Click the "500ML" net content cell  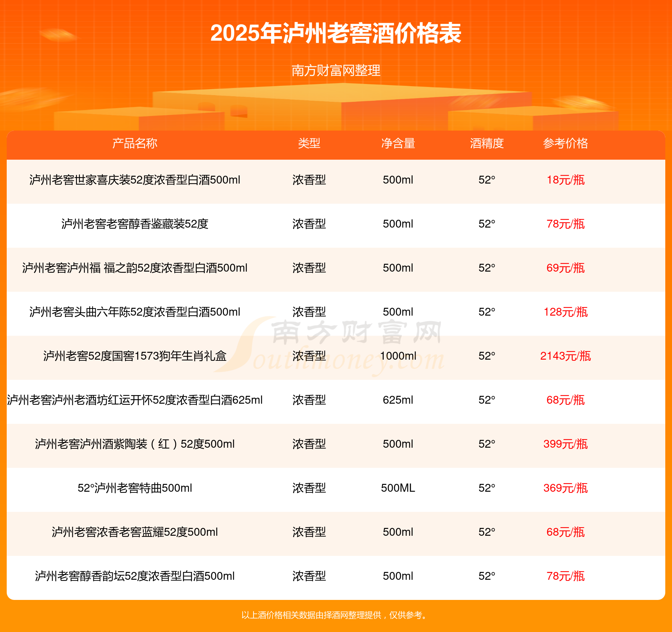[x=398, y=488]
